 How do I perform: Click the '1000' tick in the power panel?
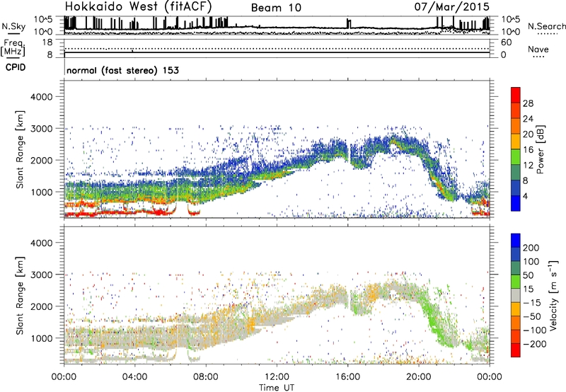pyautogui.click(x=41, y=192)
